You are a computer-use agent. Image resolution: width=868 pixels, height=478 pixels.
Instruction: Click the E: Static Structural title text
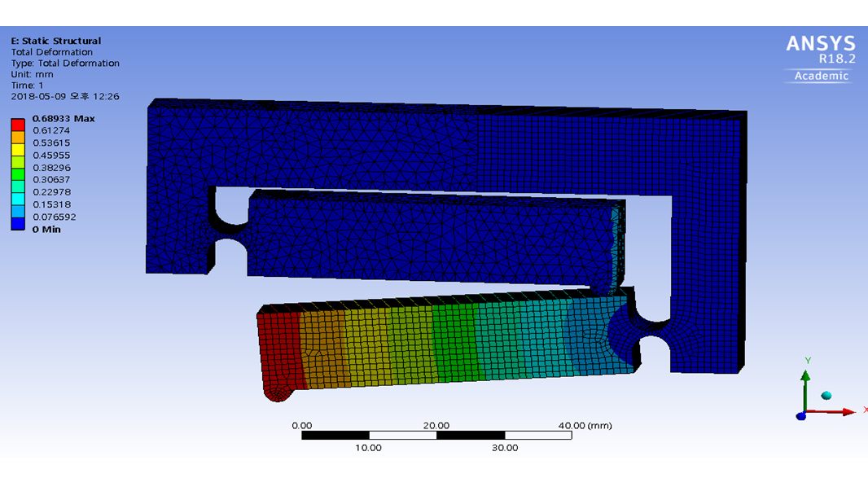(x=55, y=41)
